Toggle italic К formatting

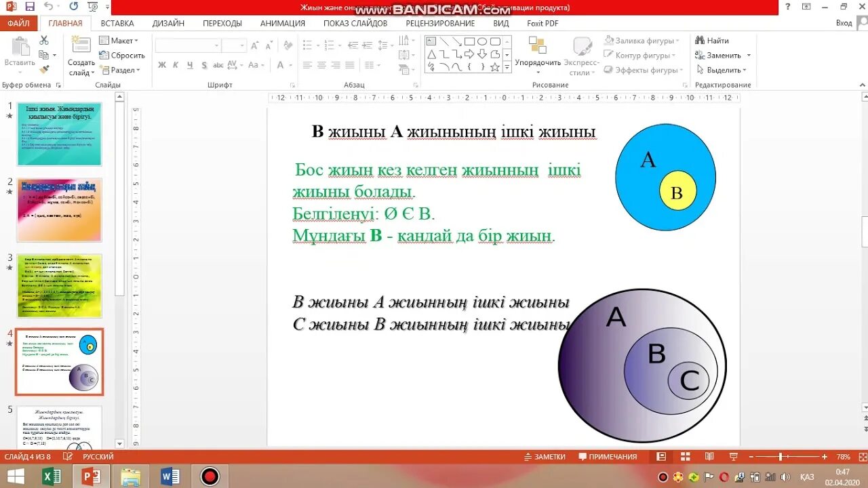(176, 65)
